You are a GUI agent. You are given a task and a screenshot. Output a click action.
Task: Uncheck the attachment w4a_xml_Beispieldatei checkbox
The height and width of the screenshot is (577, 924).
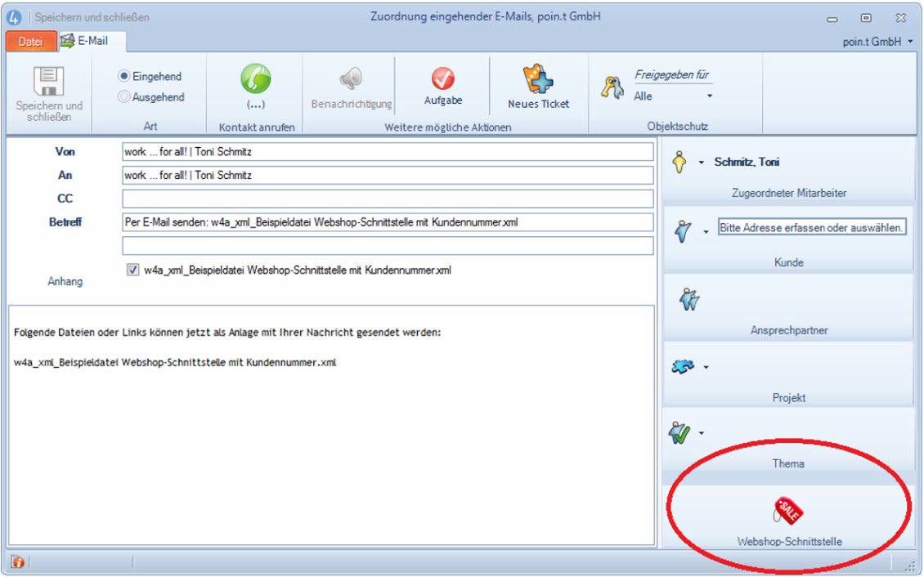(133, 271)
